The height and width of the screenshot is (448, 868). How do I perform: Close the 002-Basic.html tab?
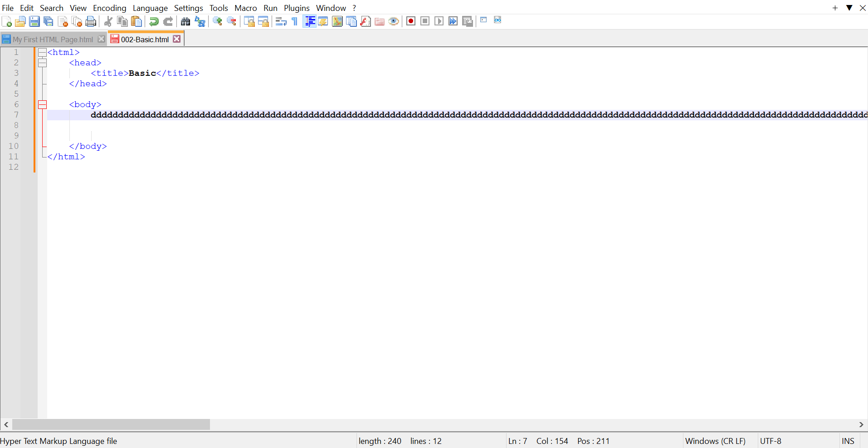coord(176,39)
